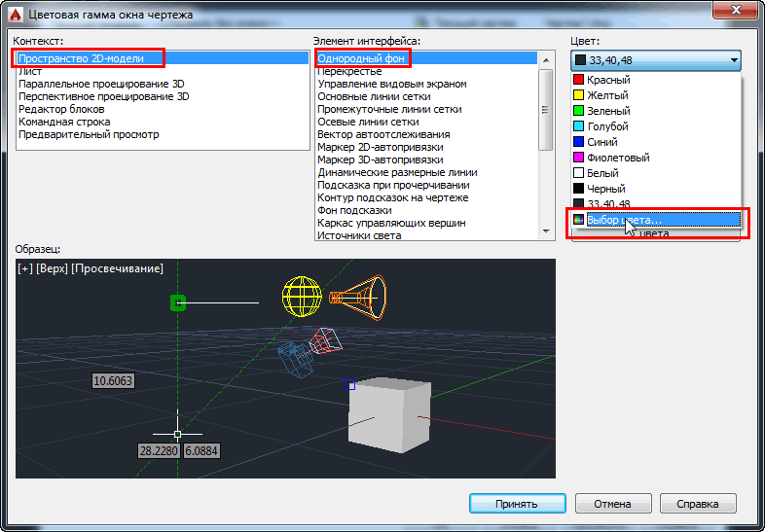Click the interface element list scroll-up arrow
Screen dimensions: 765x532
pos(546,60)
